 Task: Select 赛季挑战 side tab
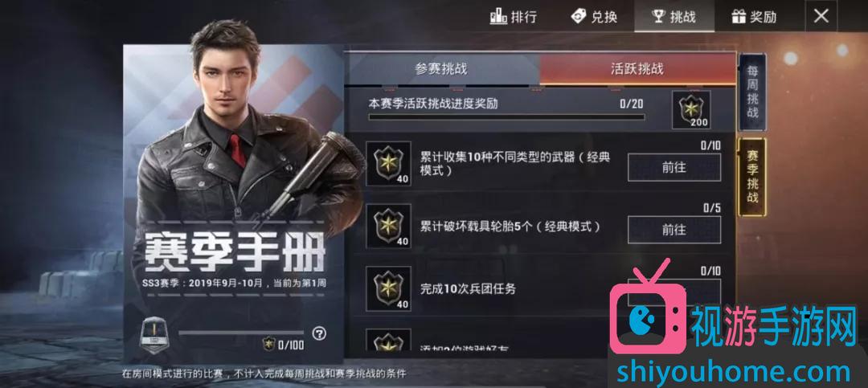(x=752, y=177)
